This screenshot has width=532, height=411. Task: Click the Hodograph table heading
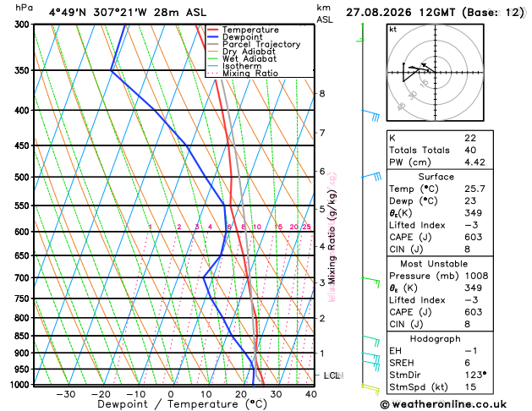pos(435,339)
